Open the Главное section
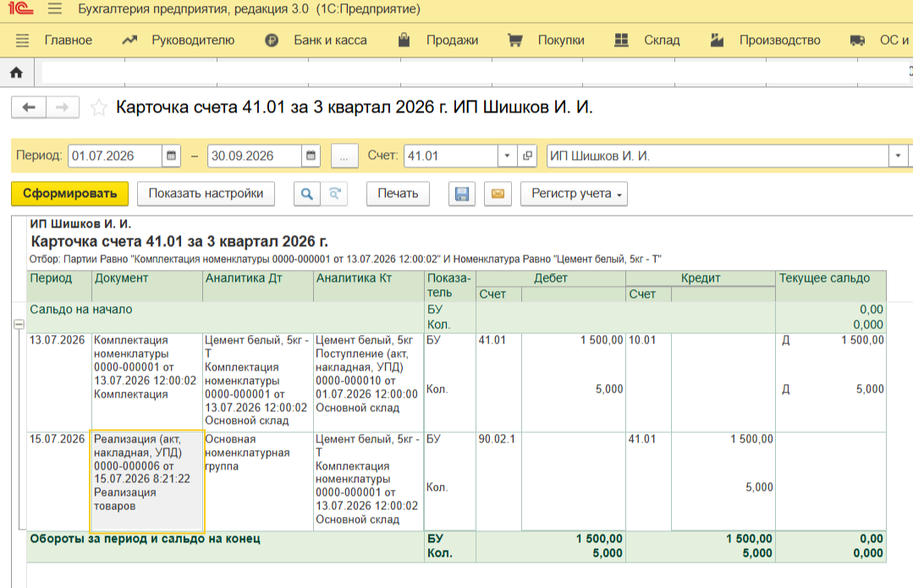Viewport: 913px width, 588px height. pos(69,40)
